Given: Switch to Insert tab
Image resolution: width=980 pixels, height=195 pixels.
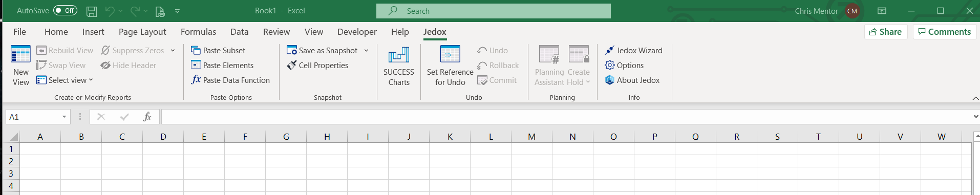Looking at the screenshot, I should (93, 32).
